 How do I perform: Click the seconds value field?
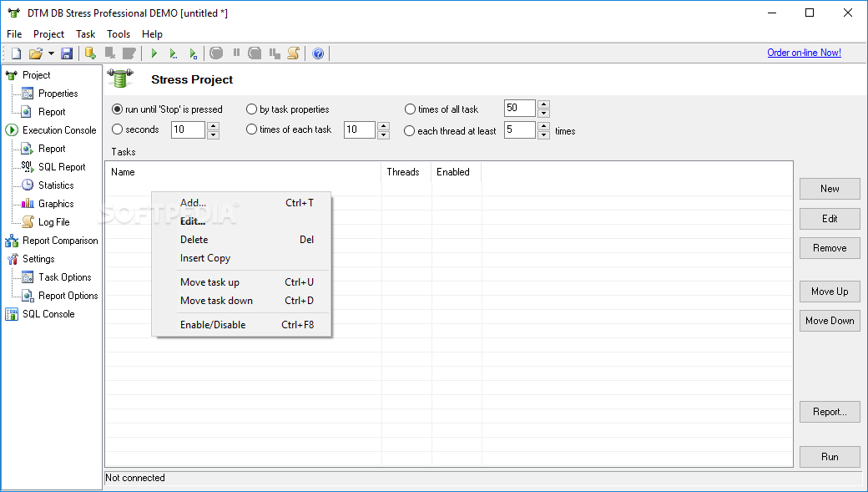pyautogui.click(x=189, y=129)
